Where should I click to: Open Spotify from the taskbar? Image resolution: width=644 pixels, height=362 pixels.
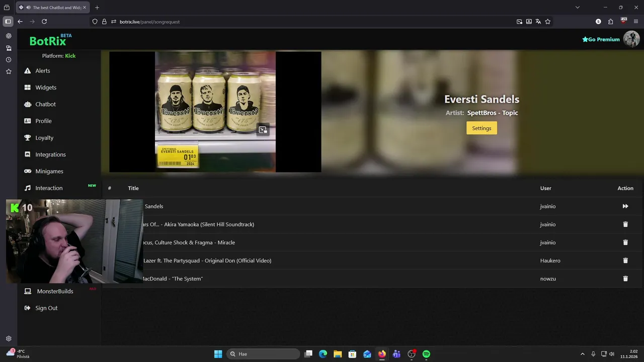click(x=426, y=354)
